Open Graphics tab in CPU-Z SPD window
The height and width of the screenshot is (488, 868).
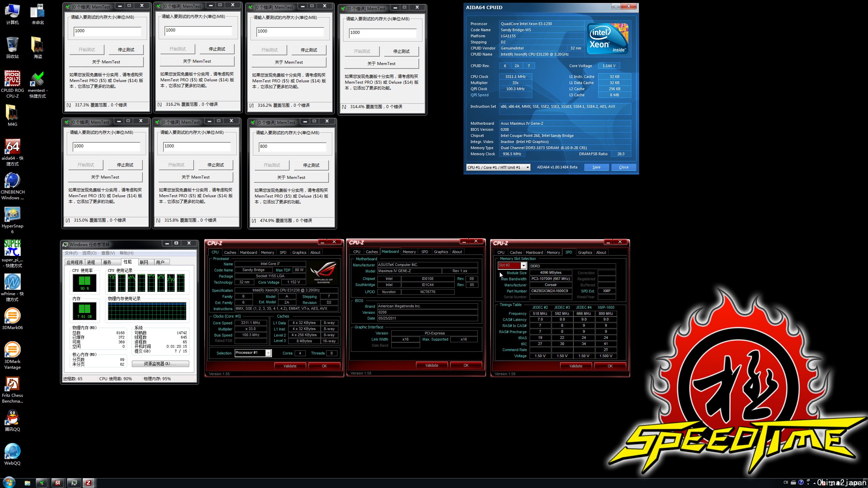coord(585,252)
